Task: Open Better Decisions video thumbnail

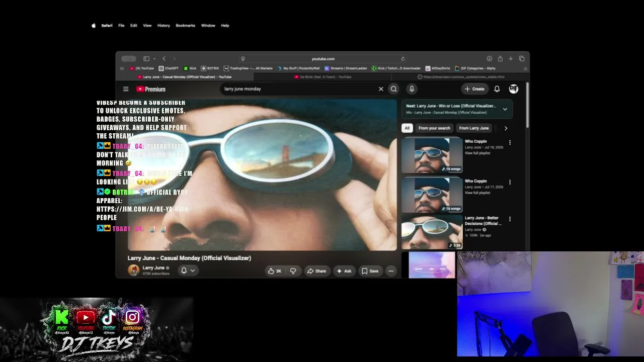Action: click(432, 232)
